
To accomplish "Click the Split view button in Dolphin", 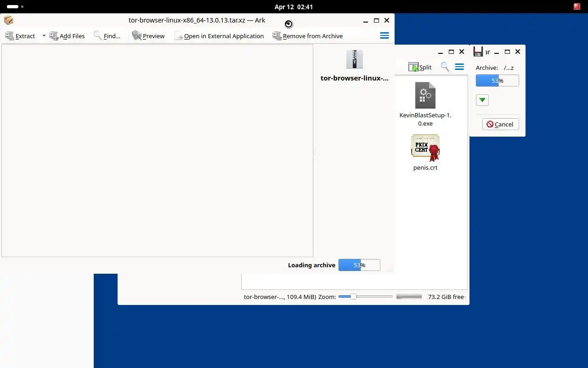I will 420,67.
